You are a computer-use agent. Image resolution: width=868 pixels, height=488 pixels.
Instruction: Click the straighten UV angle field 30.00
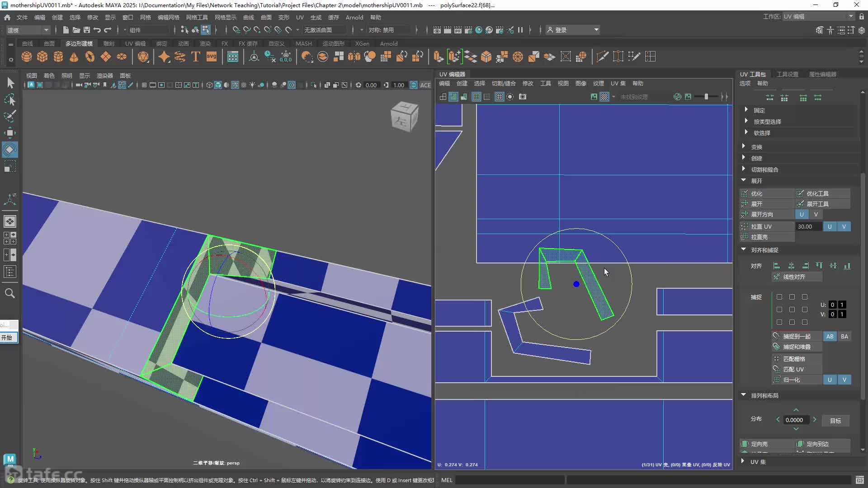coord(809,226)
